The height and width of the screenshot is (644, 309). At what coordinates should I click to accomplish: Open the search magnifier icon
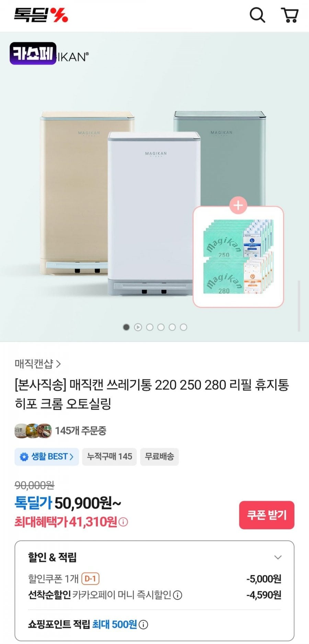257,15
